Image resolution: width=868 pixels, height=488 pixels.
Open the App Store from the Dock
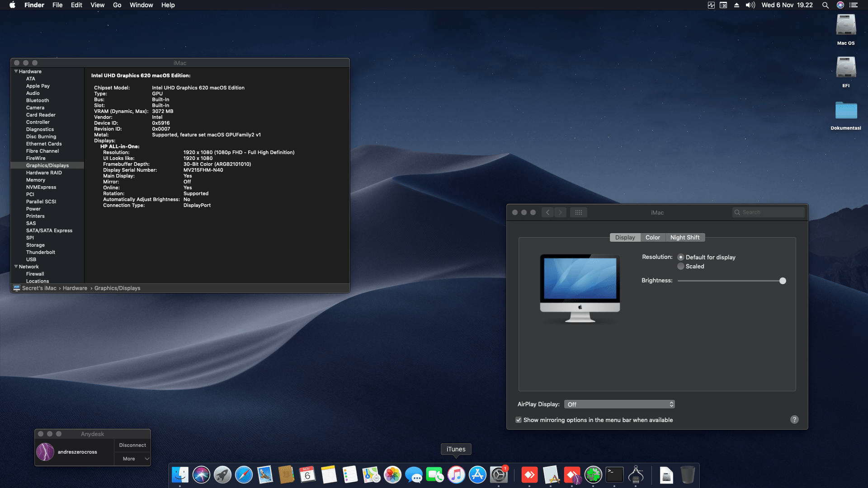[477, 475]
